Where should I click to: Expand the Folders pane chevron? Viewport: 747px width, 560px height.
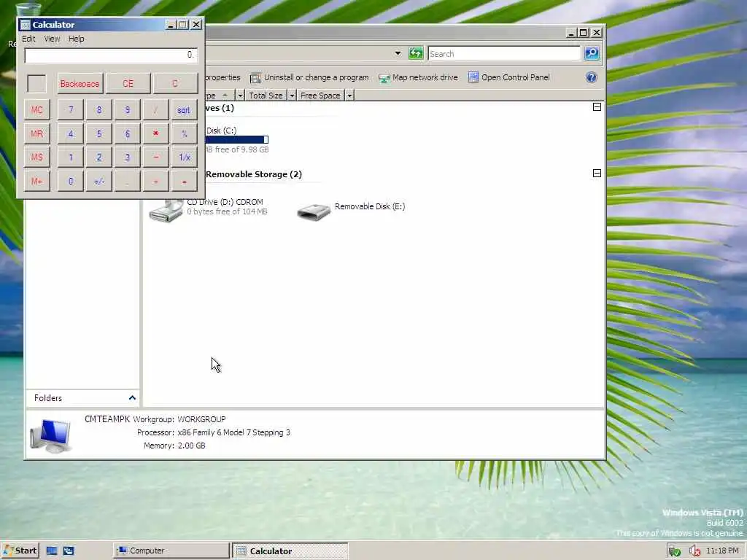point(132,397)
